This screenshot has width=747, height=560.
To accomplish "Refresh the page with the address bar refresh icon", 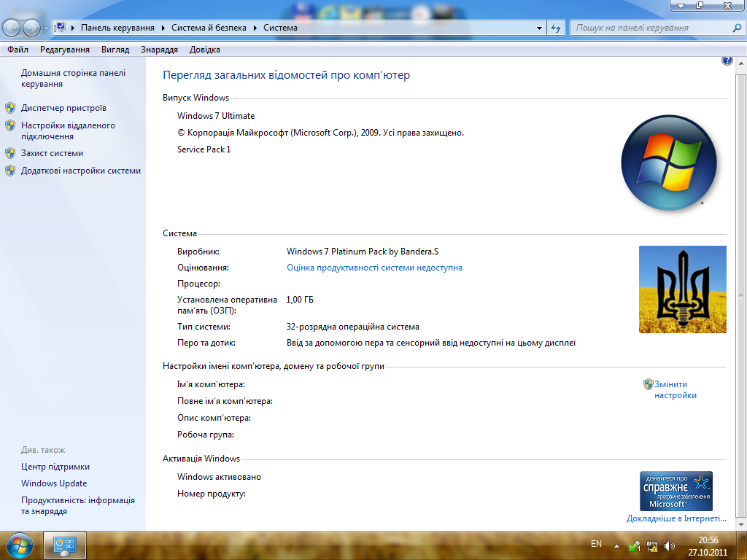I will [x=556, y=28].
